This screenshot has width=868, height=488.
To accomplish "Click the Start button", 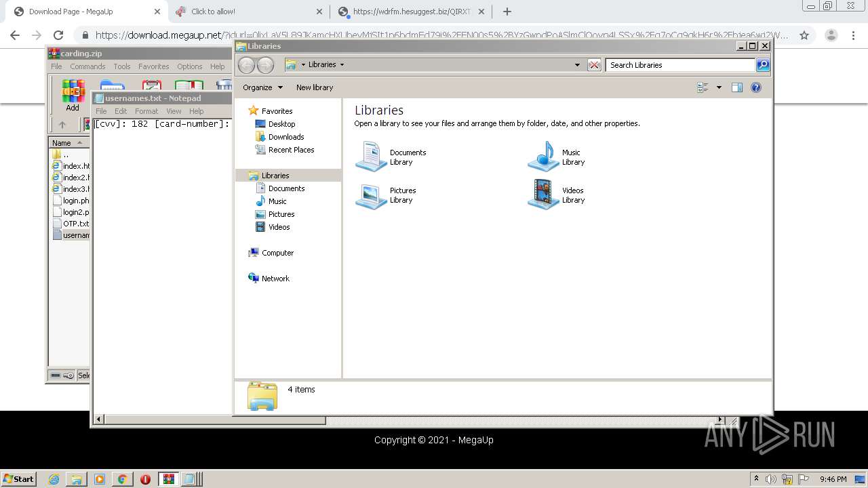I will point(19,479).
